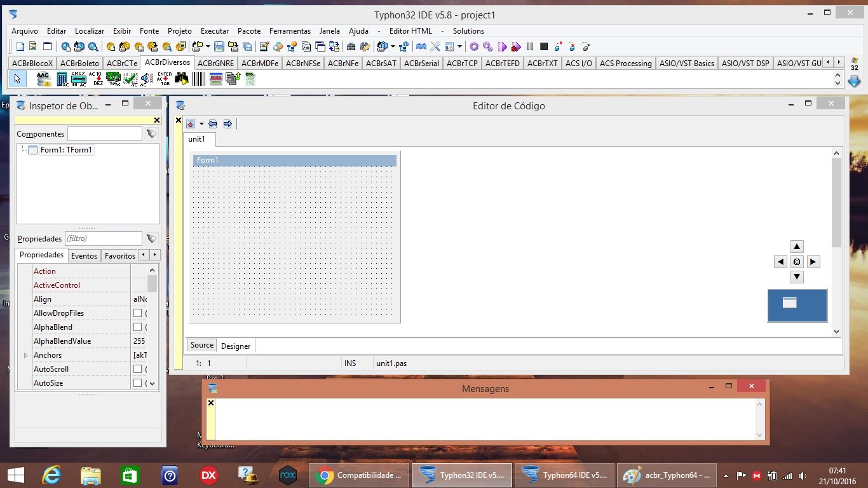Toggle the AutoSize checkbox

137,383
